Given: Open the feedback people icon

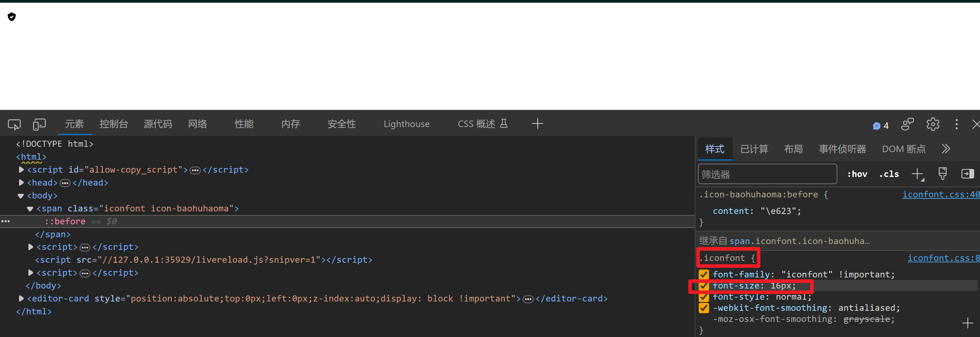Looking at the screenshot, I should pos(907,124).
